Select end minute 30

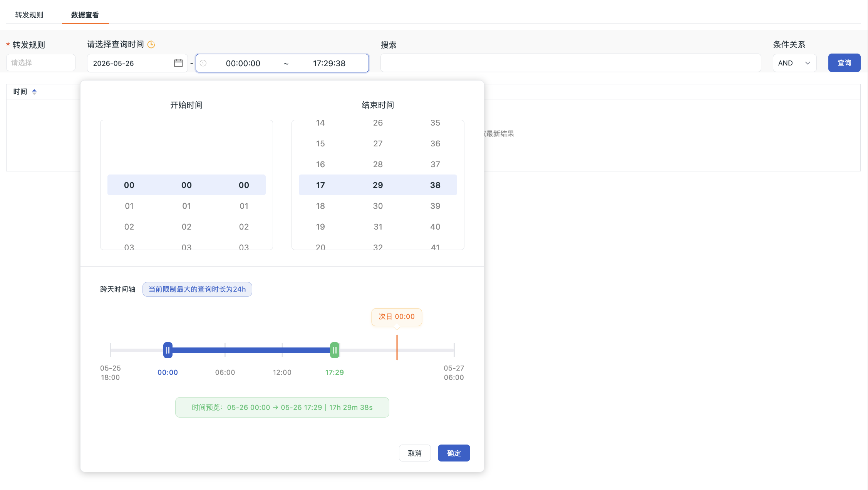point(378,206)
